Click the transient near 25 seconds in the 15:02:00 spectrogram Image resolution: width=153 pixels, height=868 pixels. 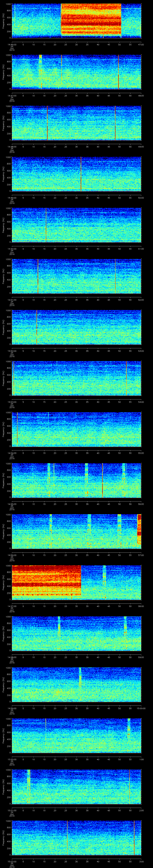[67, 838]
